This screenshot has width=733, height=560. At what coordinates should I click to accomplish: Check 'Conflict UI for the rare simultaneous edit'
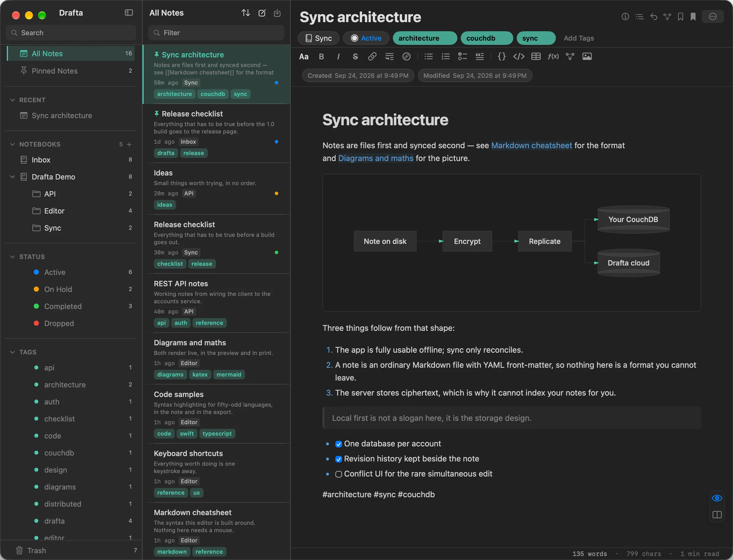(x=338, y=474)
